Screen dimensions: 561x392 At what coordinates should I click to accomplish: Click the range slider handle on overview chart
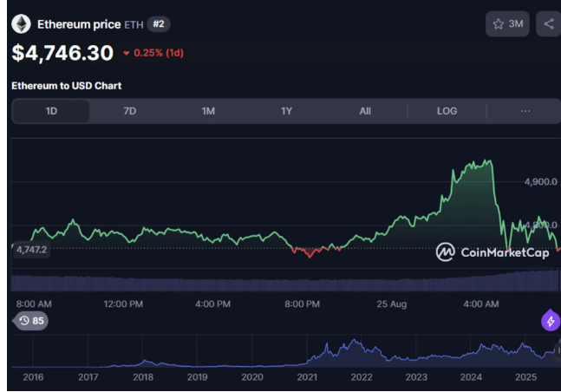tap(558, 351)
